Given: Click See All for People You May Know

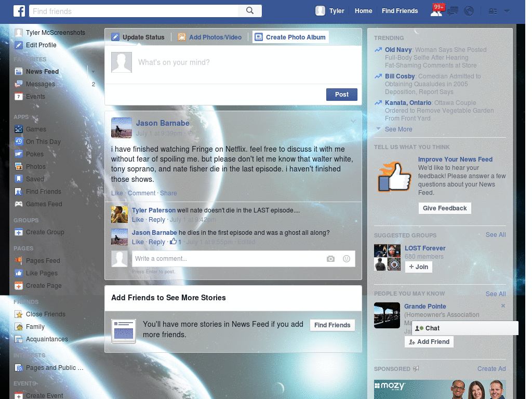Looking at the screenshot, I should click(496, 294).
